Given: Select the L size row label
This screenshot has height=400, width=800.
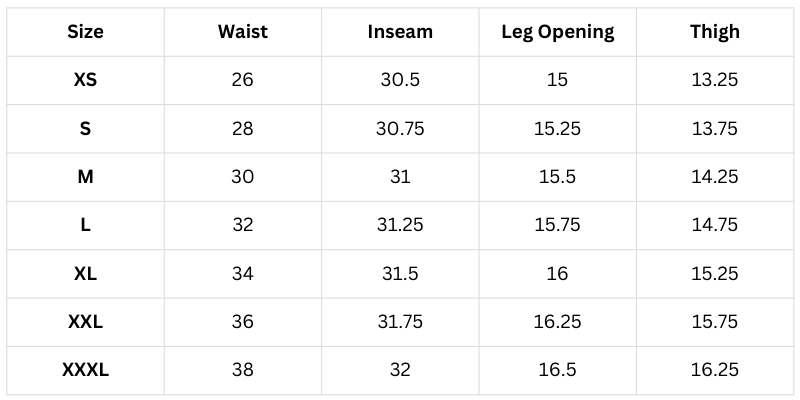Looking at the screenshot, I should [x=85, y=225].
